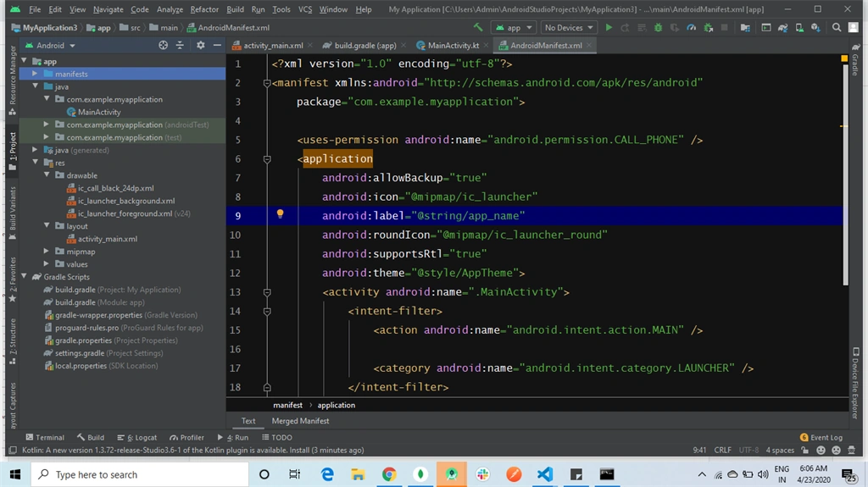This screenshot has height=487, width=868.
Task: Click the editor vertical scrollbar
Action: coord(845,174)
